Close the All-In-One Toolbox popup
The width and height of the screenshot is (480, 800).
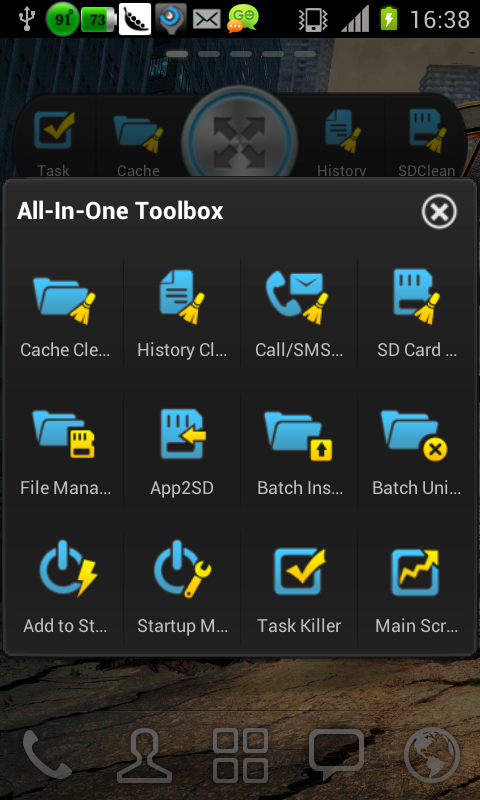[439, 211]
